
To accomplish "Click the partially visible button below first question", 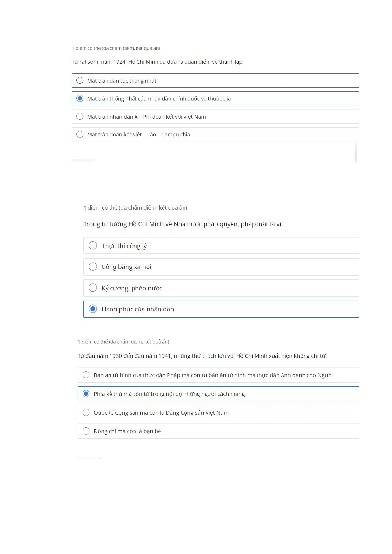I will 83,160.
